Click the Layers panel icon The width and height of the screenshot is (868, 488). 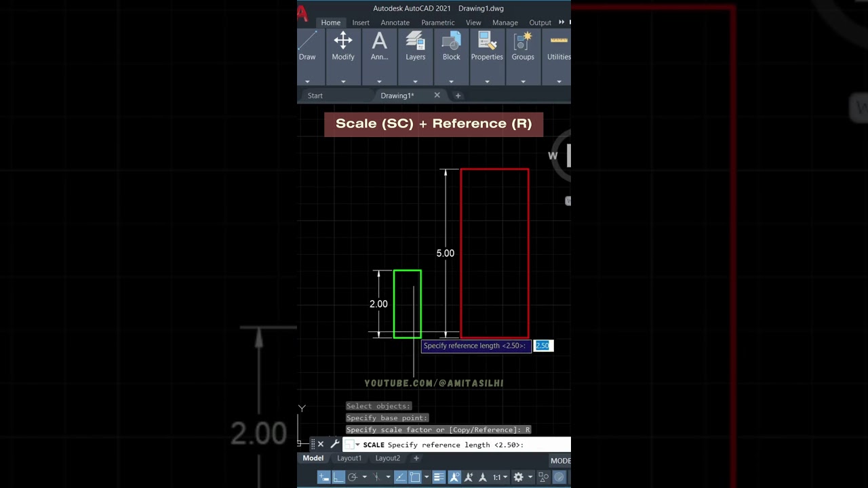pos(415,41)
